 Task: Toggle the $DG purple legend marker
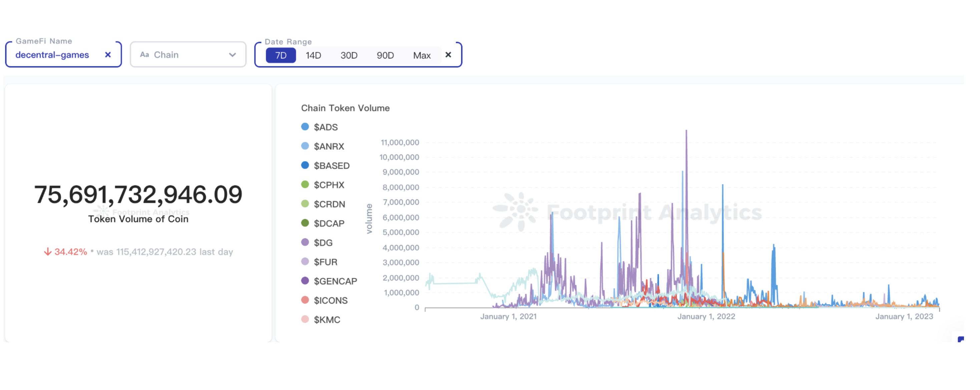[x=305, y=242]
